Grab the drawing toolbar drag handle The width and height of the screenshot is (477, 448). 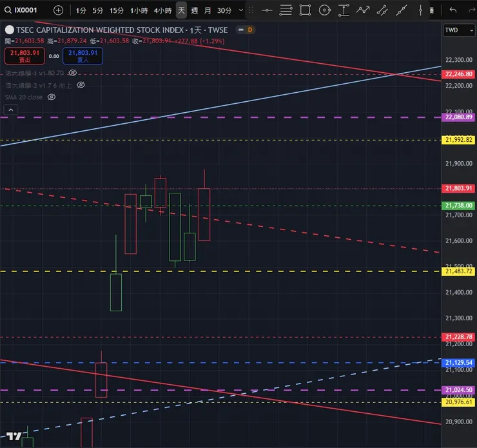point(251,10)
